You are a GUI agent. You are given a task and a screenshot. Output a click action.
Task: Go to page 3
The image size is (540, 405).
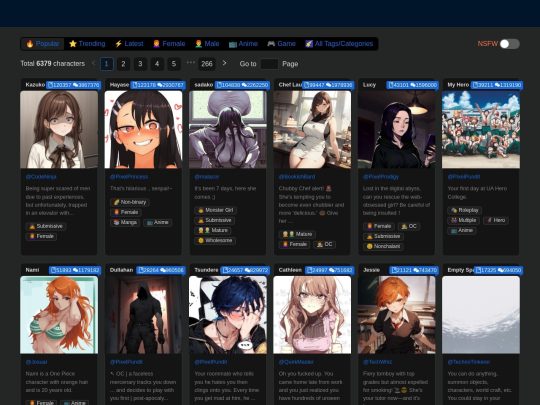[x=140, y=64]
